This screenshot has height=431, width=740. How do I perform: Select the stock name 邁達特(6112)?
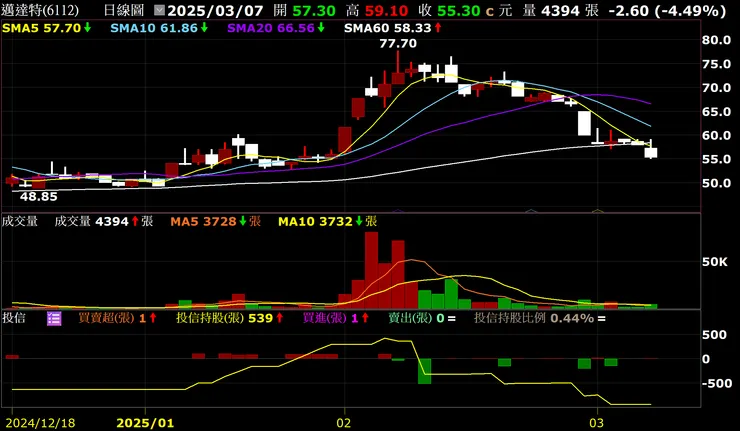tap(40, 10)
